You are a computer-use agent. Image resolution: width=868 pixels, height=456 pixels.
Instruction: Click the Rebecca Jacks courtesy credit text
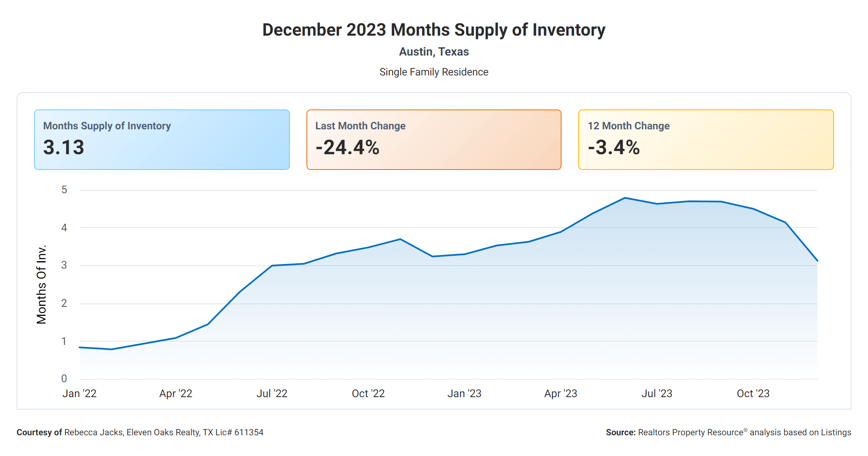[140, 432]
